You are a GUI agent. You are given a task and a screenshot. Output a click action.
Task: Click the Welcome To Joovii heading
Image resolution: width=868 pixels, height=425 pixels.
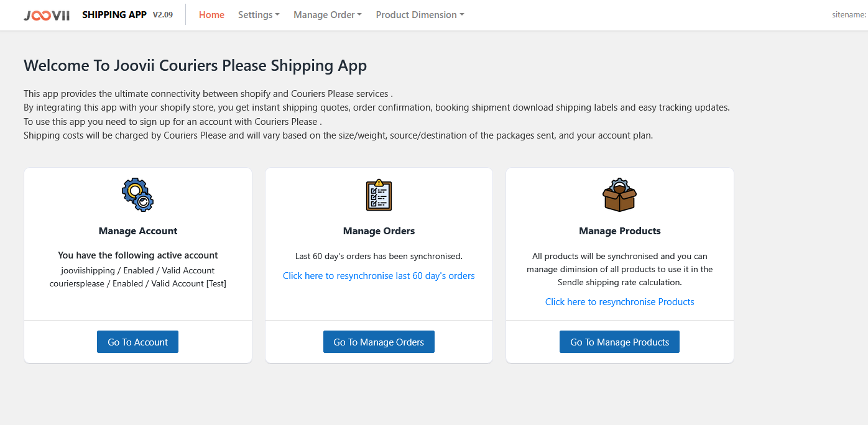pos(195,65)
